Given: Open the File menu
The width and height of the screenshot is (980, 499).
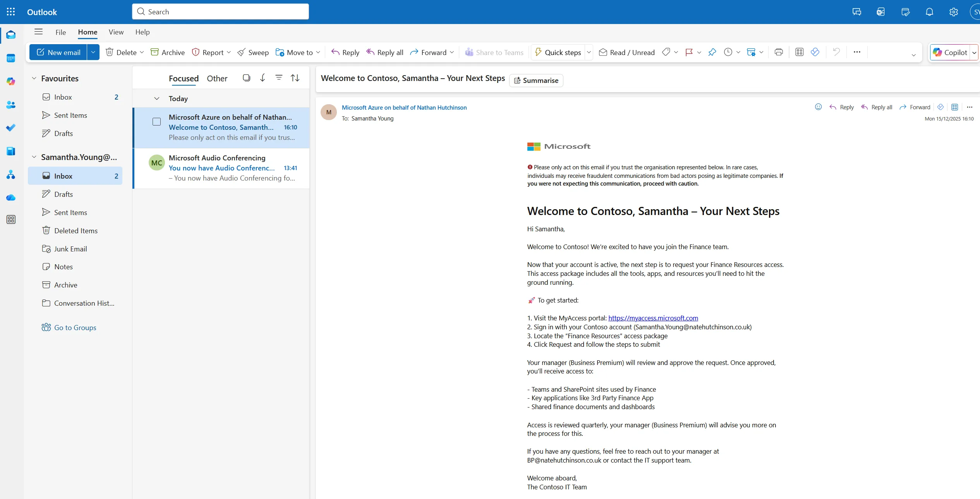Looking at the screenshot, I should pos(61,32).
